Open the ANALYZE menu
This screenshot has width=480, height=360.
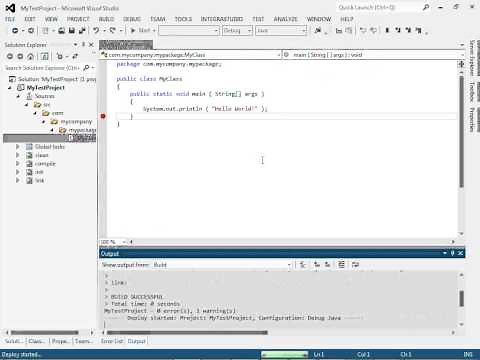click(285, 19)
